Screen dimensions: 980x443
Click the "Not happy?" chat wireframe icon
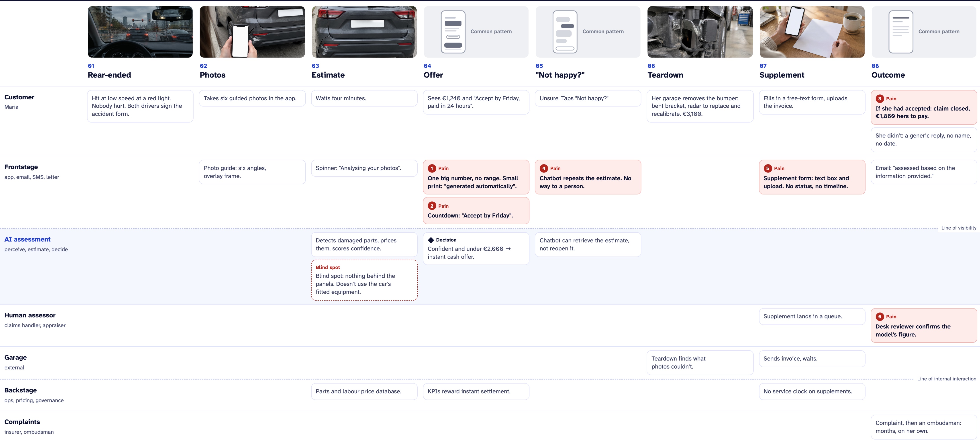click(x=565, y=32)
